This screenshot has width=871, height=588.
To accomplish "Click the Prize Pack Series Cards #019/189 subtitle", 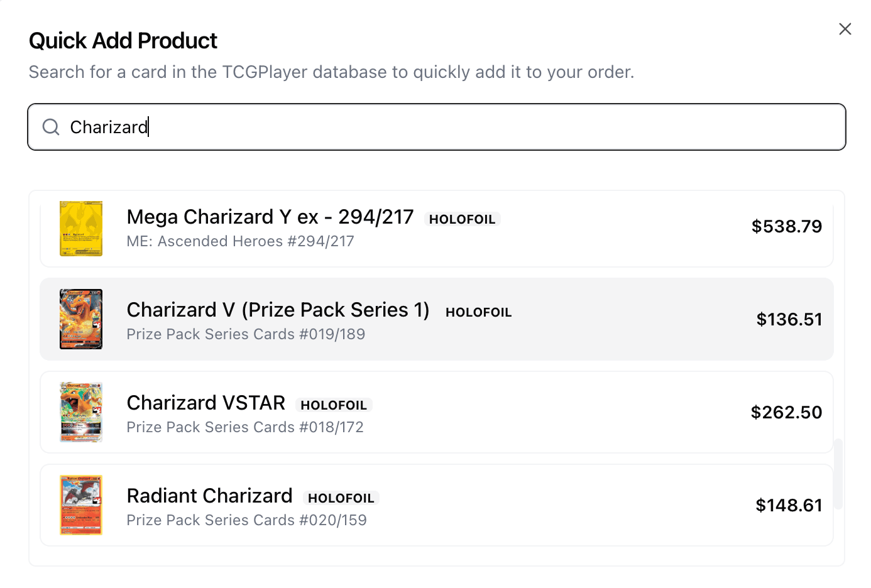I will 246,334.
